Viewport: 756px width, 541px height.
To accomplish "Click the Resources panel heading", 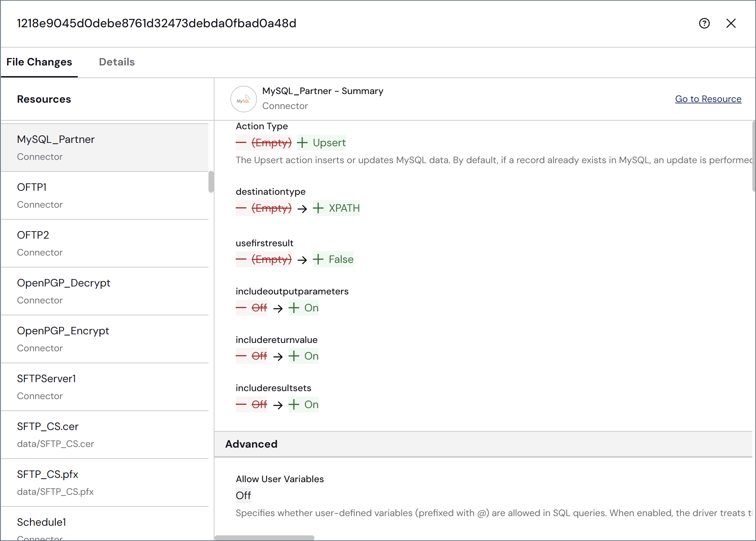I will (44, 99).
